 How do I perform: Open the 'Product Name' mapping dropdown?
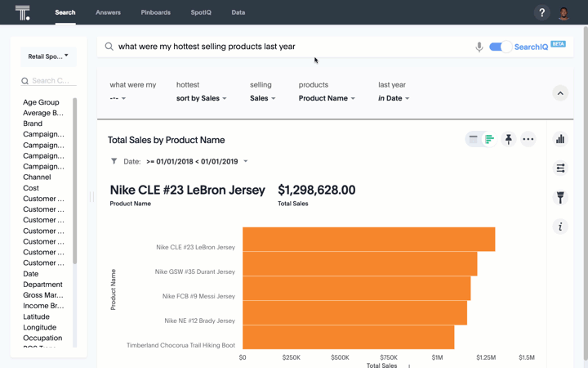click(x=327, y=98)
